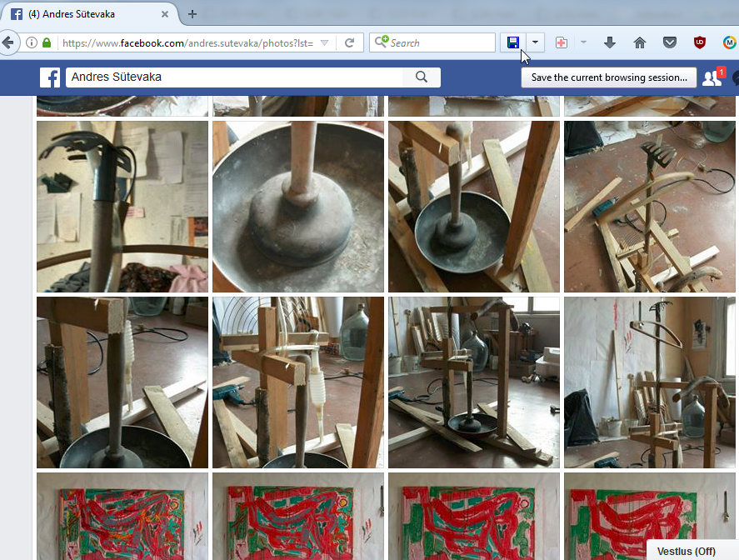Open site information via the info icon
The image size is (739, 560).
[32, 42]
